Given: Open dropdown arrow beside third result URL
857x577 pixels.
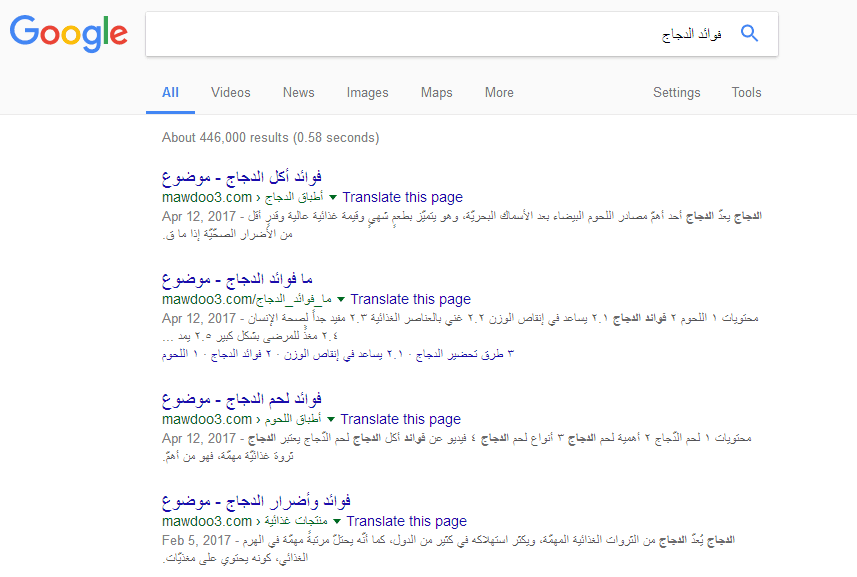Looking at the screenshot, I should [331, 419].
